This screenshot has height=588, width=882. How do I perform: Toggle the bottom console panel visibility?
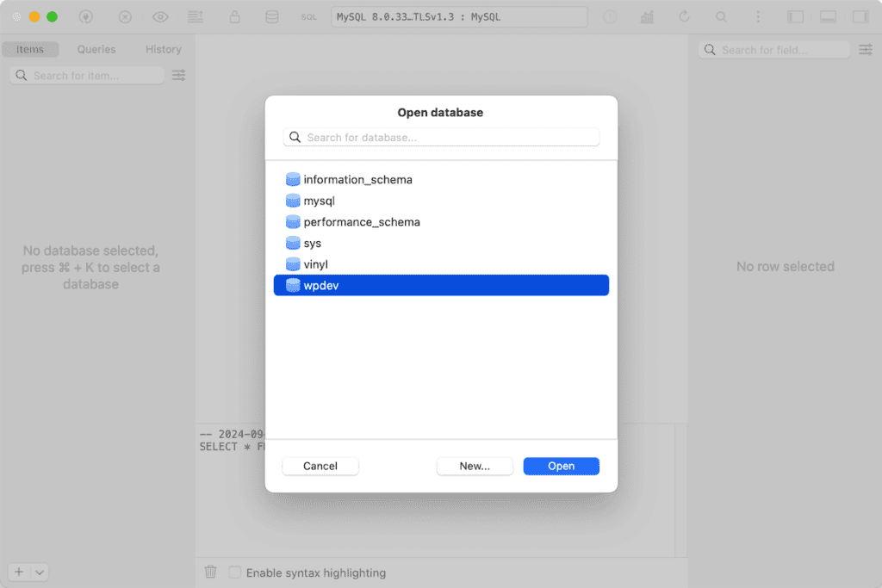(x=828, y=17)
